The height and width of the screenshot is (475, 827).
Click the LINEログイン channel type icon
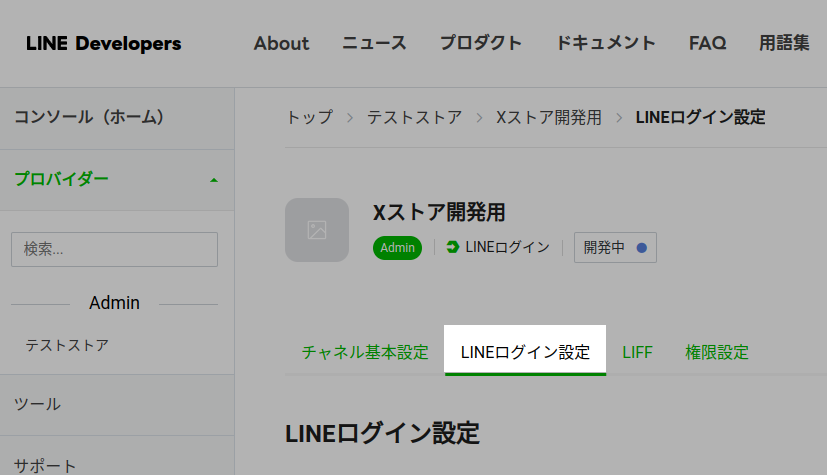coord(453,247)
